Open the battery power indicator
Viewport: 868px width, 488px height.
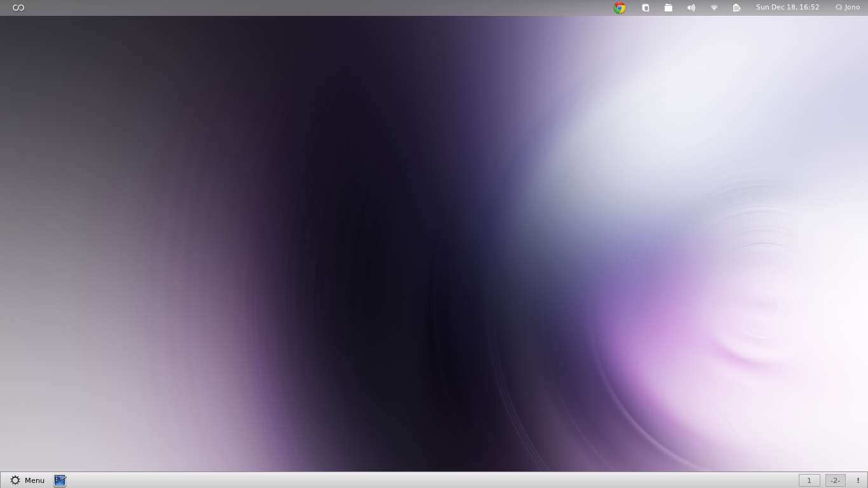[x=736, y=8]
